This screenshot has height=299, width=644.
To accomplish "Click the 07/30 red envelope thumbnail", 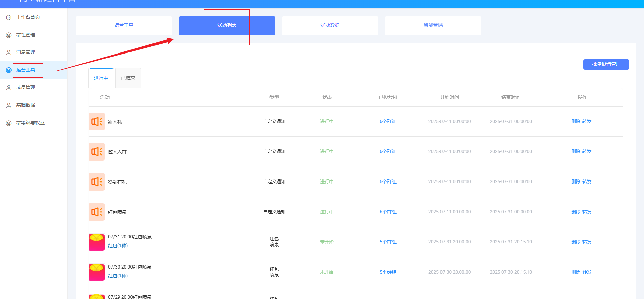I will (x=97, y=272).
